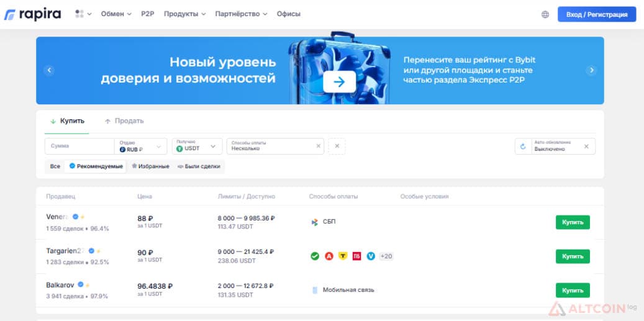644x321 pixels.
Task: Open the Получаю USDT dropdown
Action: [197, 146]
